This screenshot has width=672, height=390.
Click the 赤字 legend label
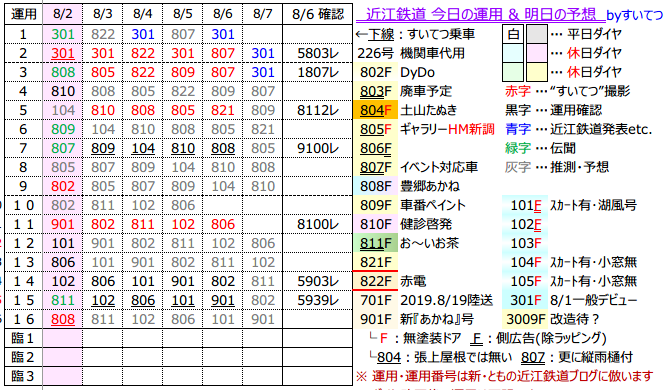[518, 91]
